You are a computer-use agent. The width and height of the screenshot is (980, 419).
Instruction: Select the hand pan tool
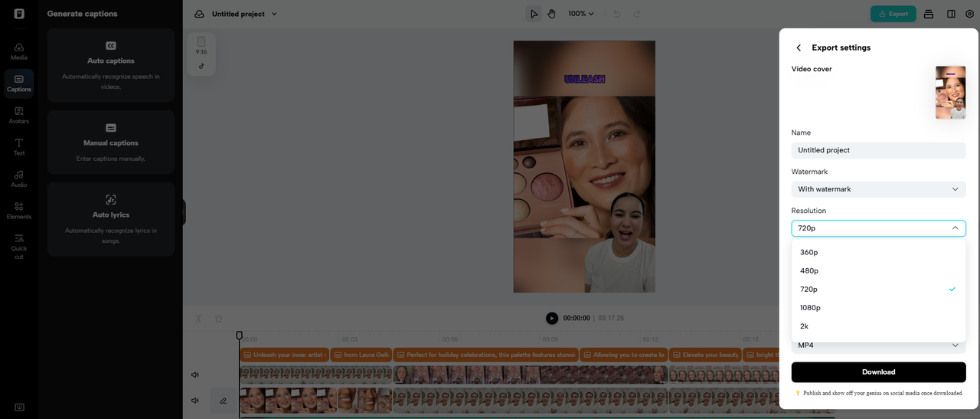[x=551, y=14]
